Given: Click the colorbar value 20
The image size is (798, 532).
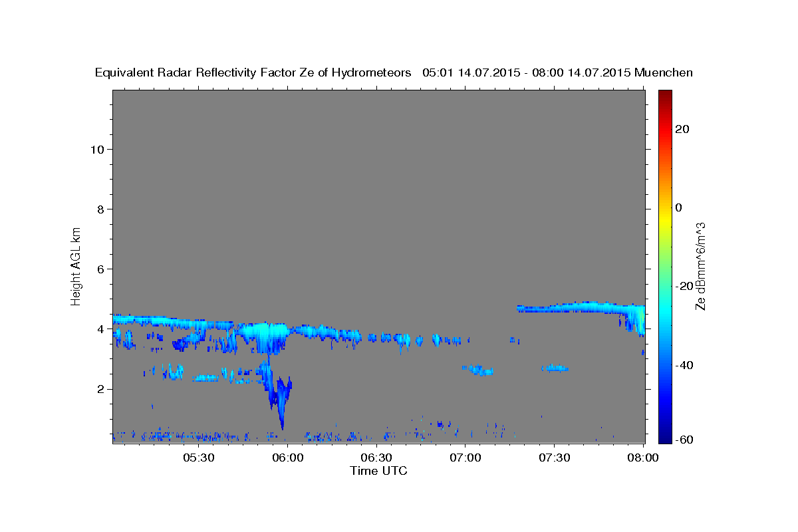Looking at the screenshot, I should [683, 129].
